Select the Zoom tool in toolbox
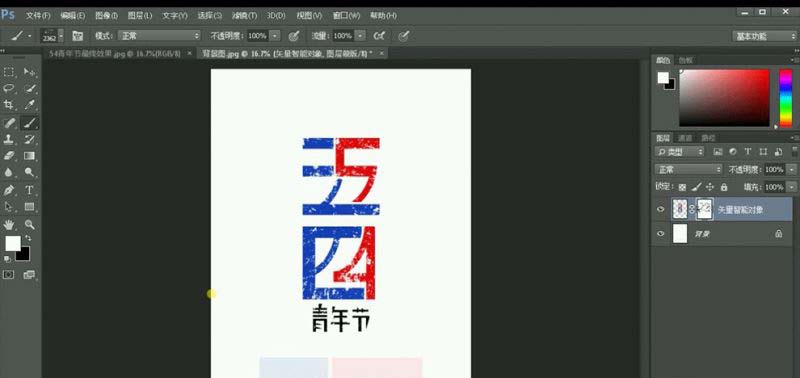Screen dimensions: 800x378 click(30, 224)
